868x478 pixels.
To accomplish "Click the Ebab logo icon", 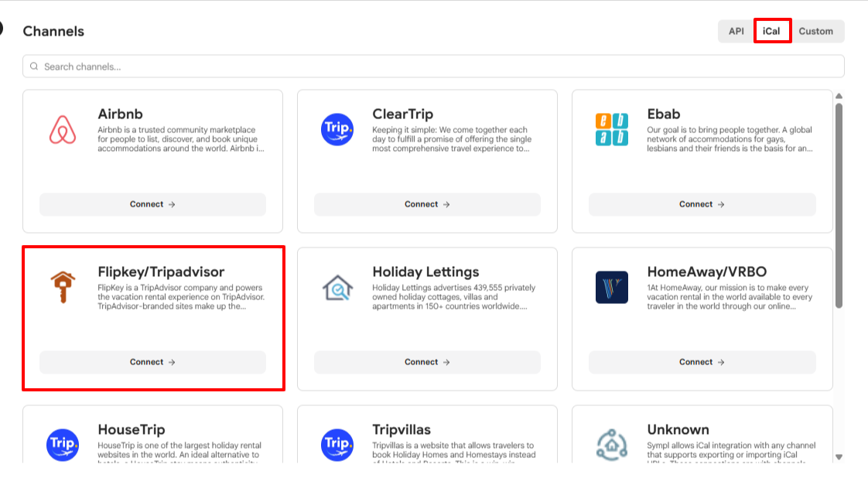I will pyautogui.click(x=612, y=129).
